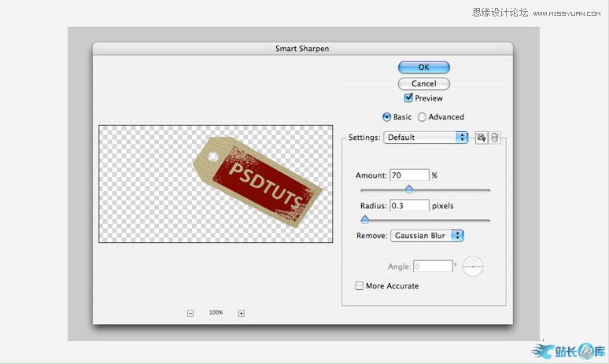Cancel the Smart Sharpen dialog
The image size is (609, 364).
tap(423, 83)
